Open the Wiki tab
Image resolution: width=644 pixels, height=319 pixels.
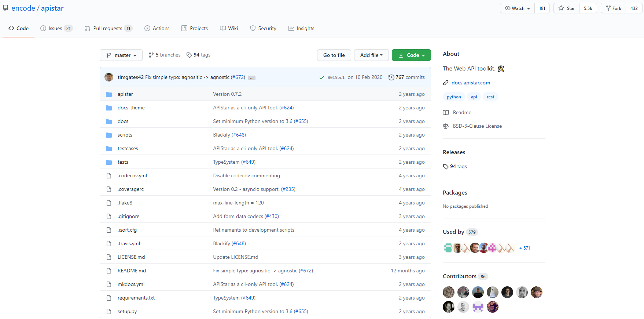(229, 28)
